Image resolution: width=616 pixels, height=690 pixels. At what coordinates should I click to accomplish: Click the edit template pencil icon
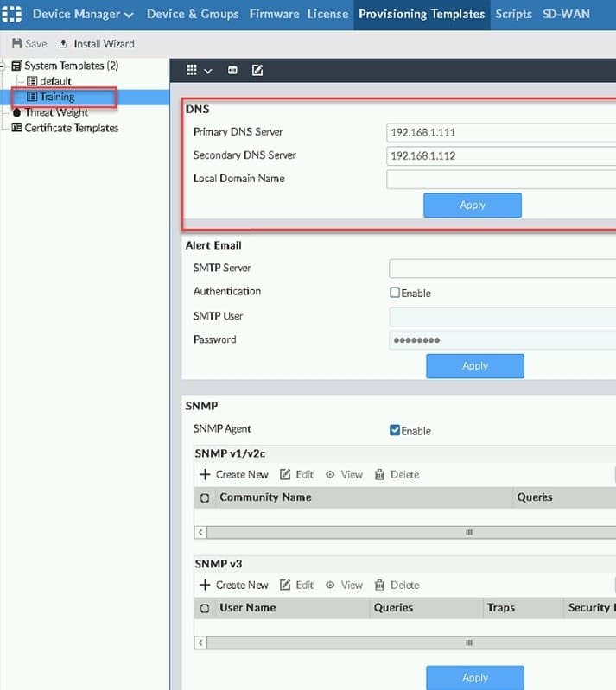click(257, 70)
